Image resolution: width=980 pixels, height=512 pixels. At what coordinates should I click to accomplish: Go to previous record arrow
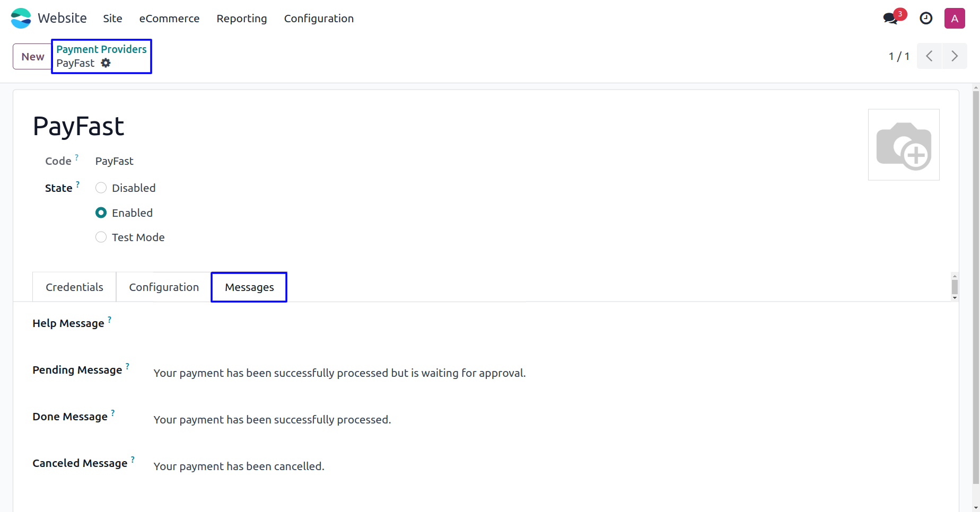[929, 56]
